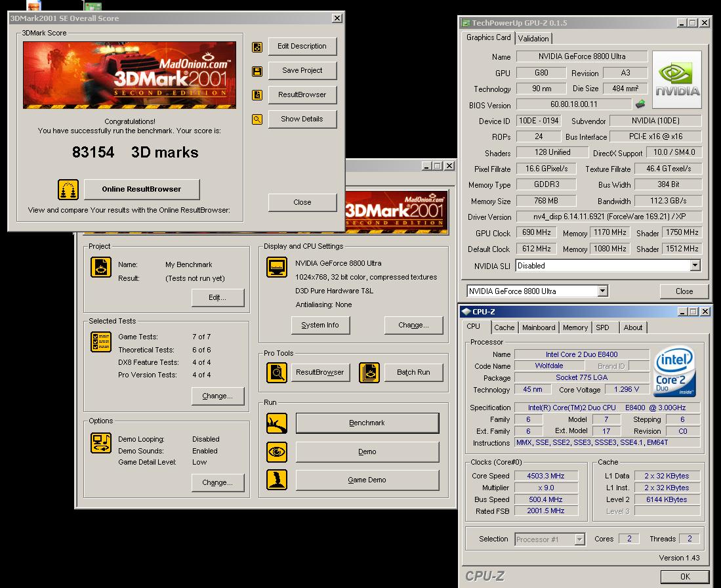Screen dimensions: 721x588
Task: Click the 83154 3D marks score text
Action: click(x=135, y=152)
